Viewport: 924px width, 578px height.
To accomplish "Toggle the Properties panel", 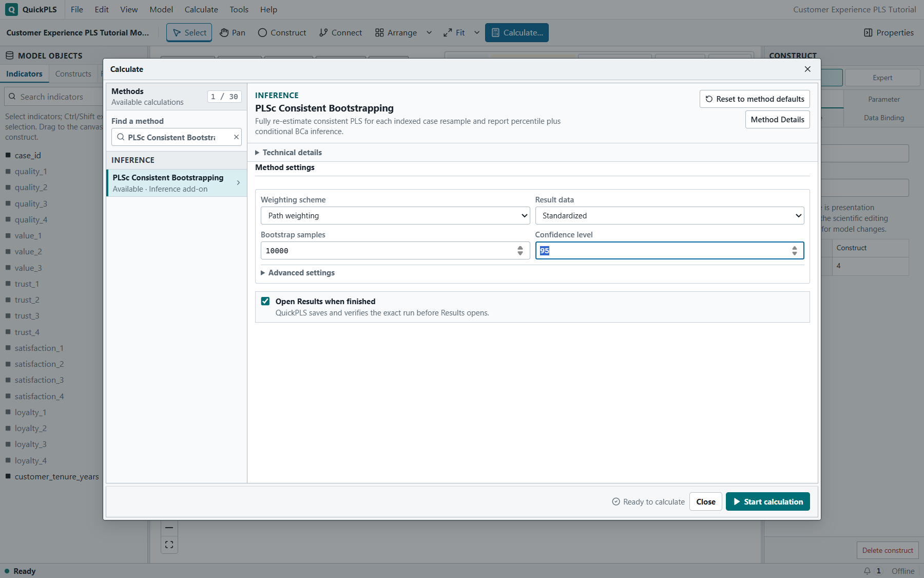I will point(889,32).
